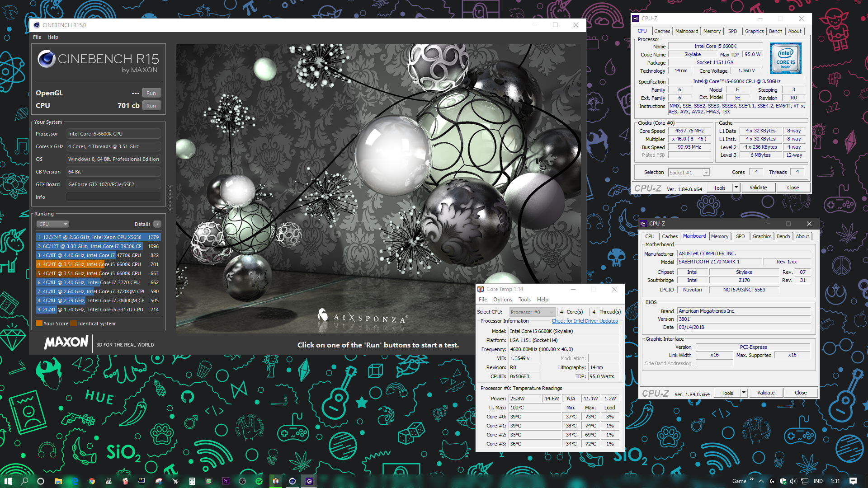868x488 pixels.
Task: Open WhatsApp from the taskbar
Action: click(x=209, y=481)
